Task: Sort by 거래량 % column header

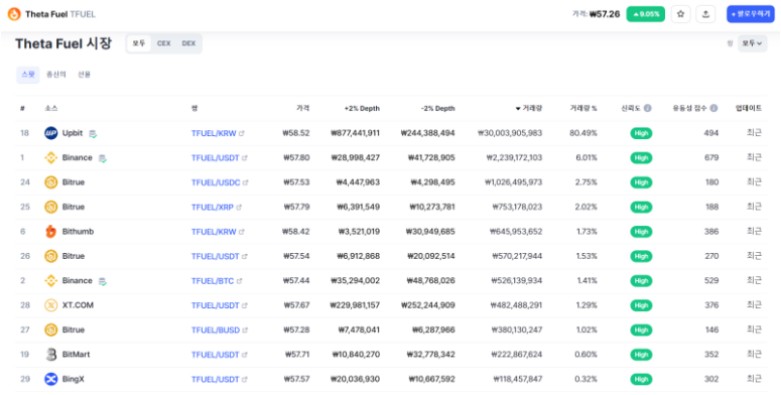Action: click(x=583, y=108)
